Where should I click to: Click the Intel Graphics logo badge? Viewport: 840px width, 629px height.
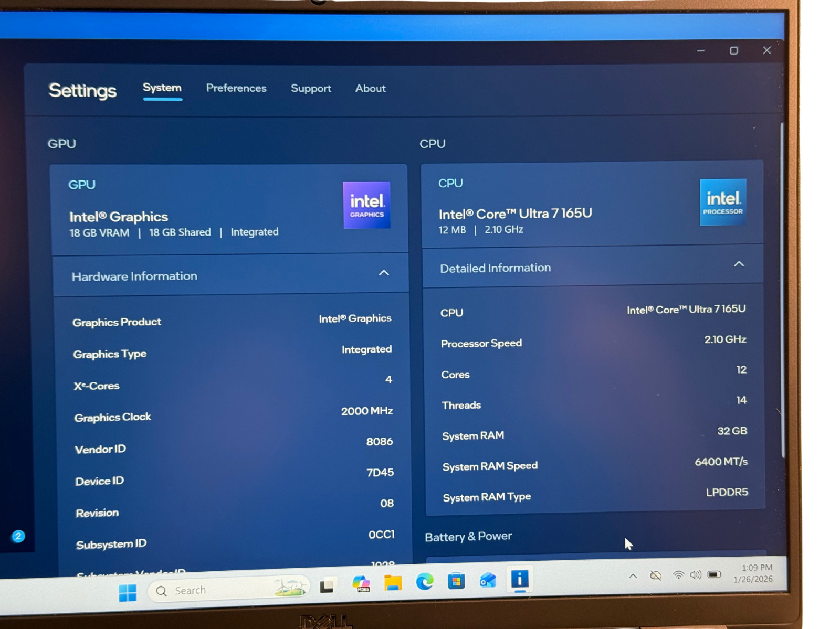pos(366,205)
